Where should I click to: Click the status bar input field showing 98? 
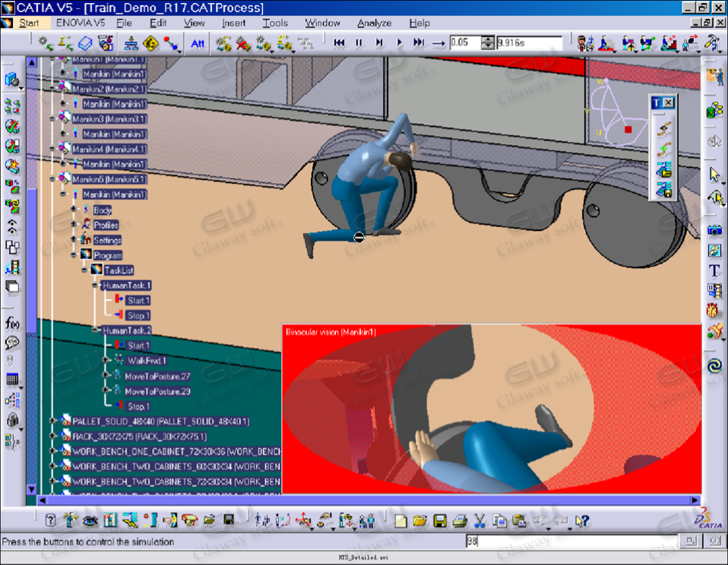(571, 541)
